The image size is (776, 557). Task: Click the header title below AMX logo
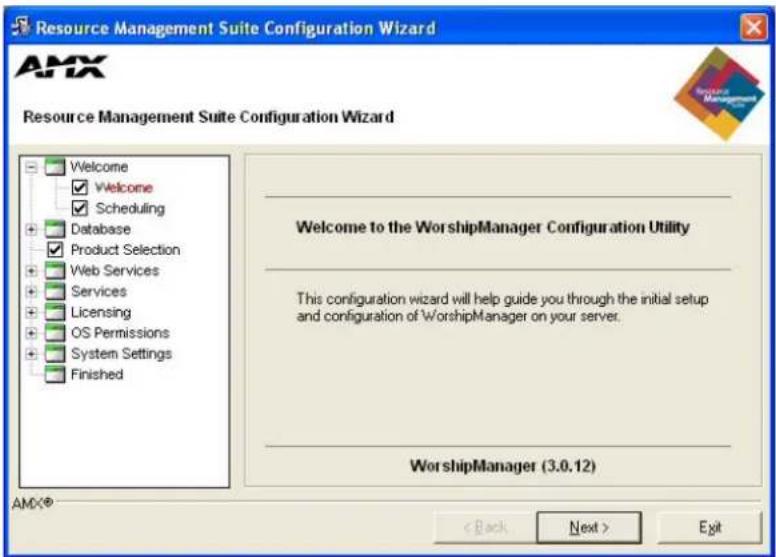coord(208,117)
